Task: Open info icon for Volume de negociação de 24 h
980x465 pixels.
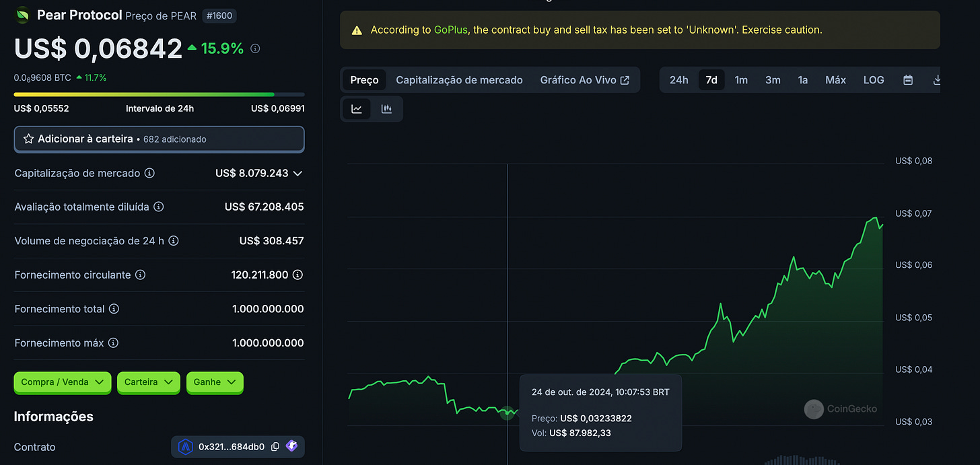Action: click(x=174, y=241)
